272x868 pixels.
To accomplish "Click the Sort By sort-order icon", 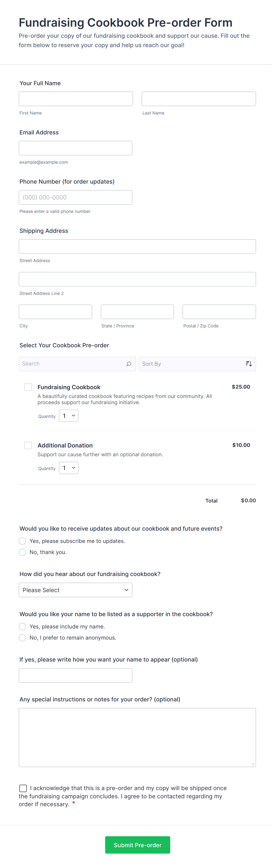I will pyautogui.click(x=249, y=364).
